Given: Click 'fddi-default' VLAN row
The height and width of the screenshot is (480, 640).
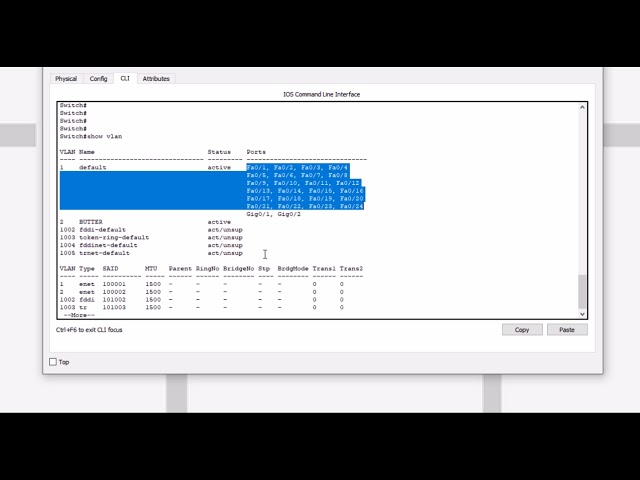Looking at the screenshot, I should 151,229.
